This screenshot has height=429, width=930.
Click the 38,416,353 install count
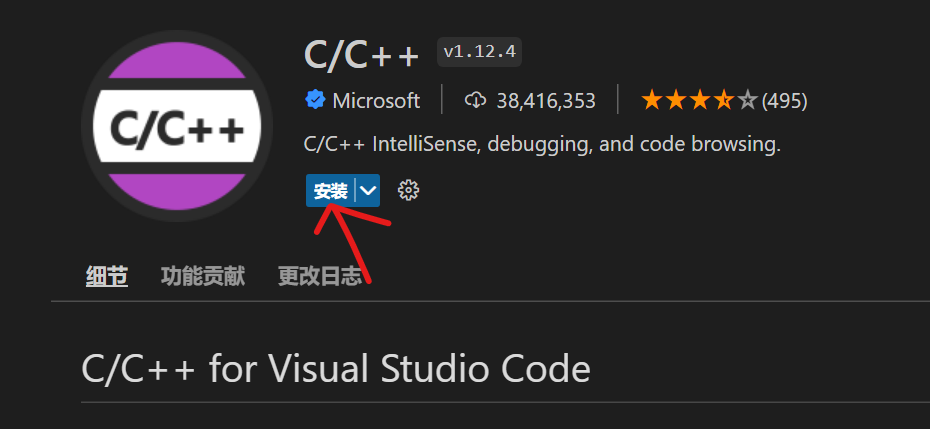coord(545,100)
